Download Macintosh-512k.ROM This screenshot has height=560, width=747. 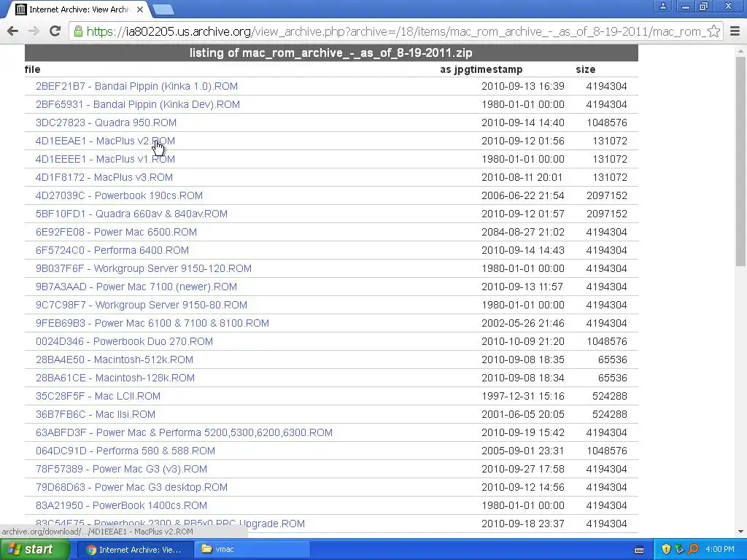[115, 359]
